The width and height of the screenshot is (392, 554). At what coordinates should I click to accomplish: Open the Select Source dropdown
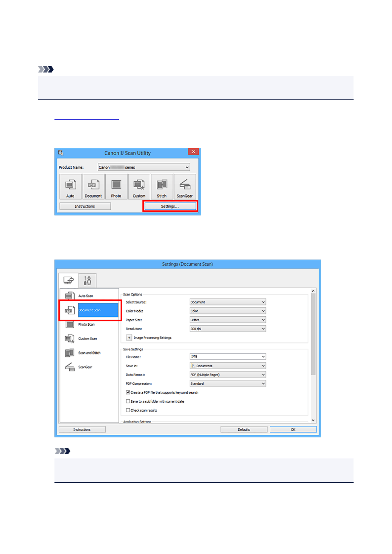[228, 302]
